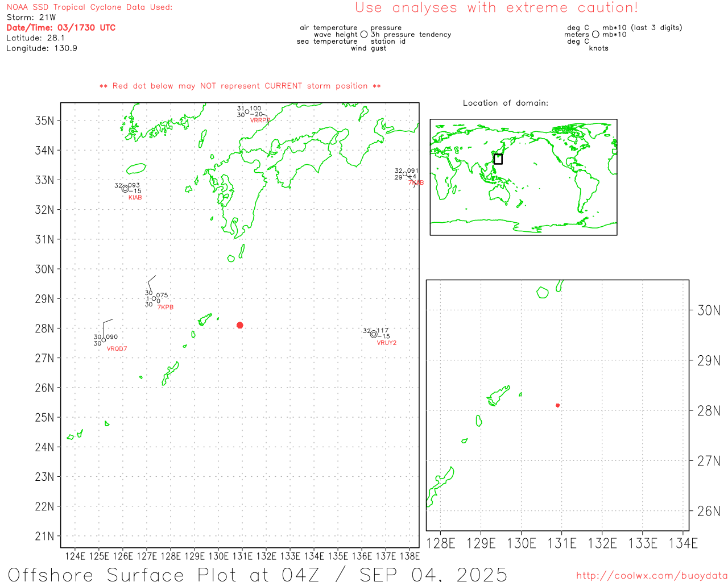
Task: Click the 128E label on the inset map
Action: pos(441,543)
